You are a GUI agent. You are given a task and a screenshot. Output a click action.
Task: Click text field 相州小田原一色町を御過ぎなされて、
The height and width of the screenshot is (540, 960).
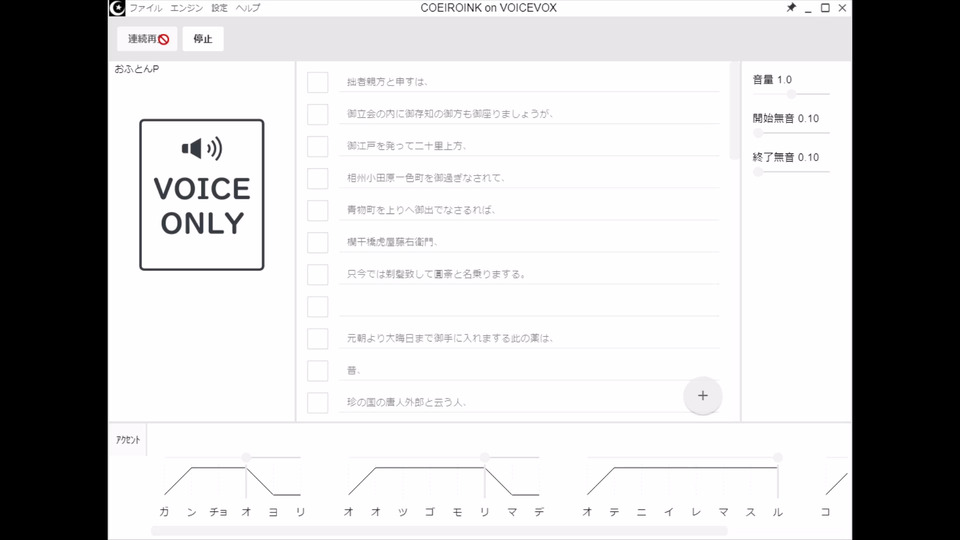pyautogui.click(x=529, y=178)
